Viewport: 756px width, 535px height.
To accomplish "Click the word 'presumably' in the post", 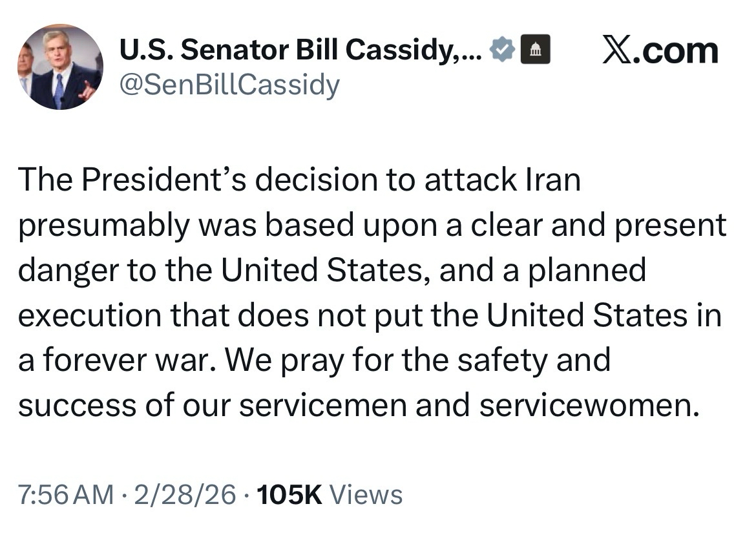I will tap(104, 226).
